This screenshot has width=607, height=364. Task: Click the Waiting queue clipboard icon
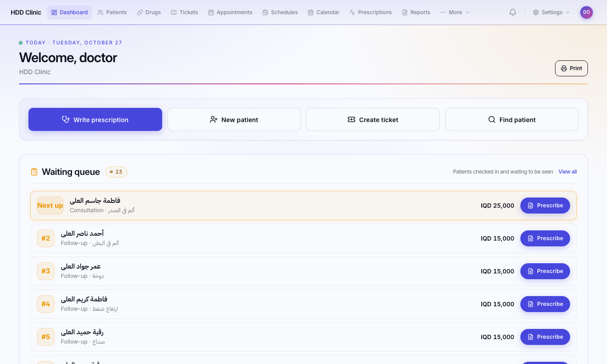[x=34, y=172]
